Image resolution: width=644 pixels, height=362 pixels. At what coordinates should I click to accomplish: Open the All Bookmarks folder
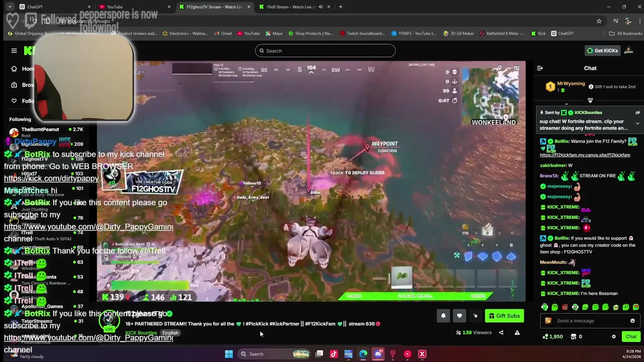(625, 34)
